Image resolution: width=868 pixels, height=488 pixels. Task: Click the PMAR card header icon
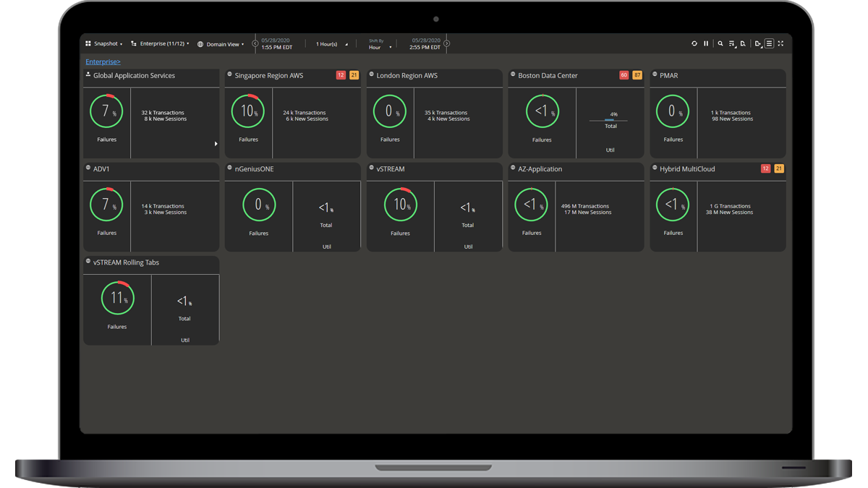point(655,74)
